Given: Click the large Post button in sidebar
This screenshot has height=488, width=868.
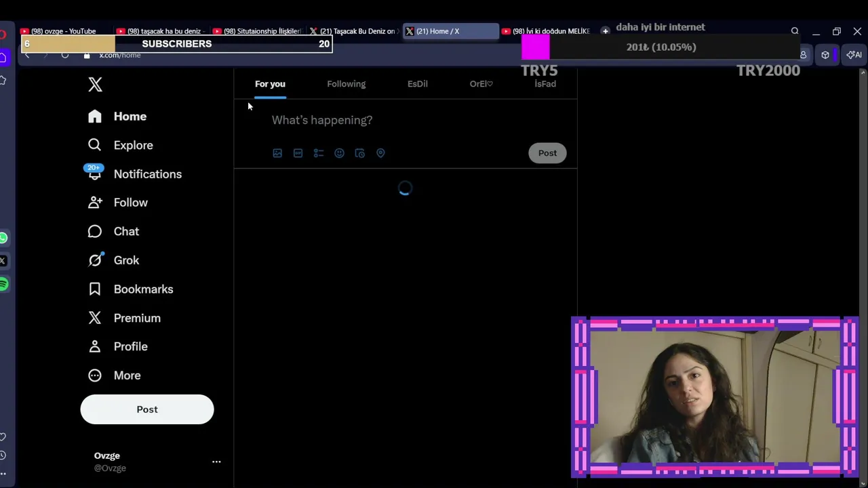Looking at the screenshot, I should pos(147,409).
